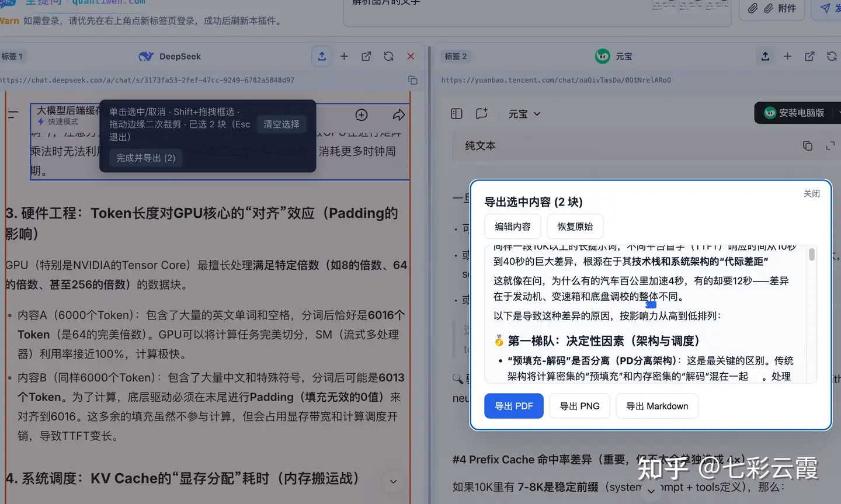Open the DeepSeek pane in an external window

click(366, 56)
